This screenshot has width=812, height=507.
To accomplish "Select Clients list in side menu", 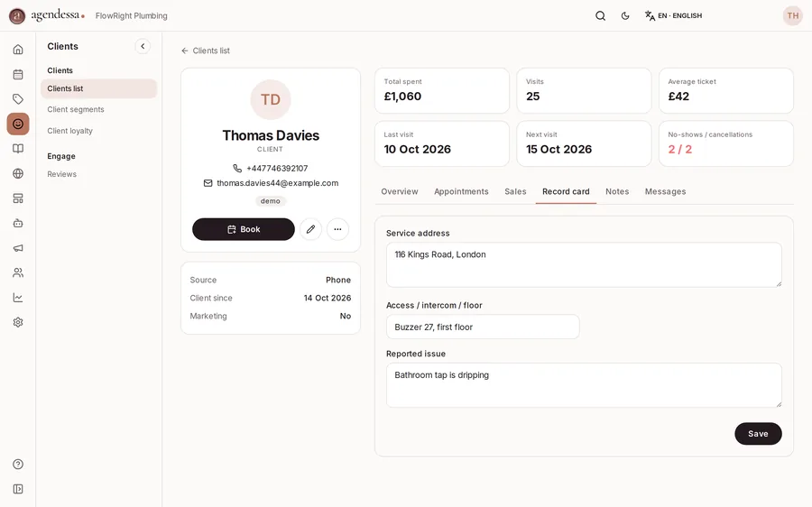I will click(x=99, y=88).
